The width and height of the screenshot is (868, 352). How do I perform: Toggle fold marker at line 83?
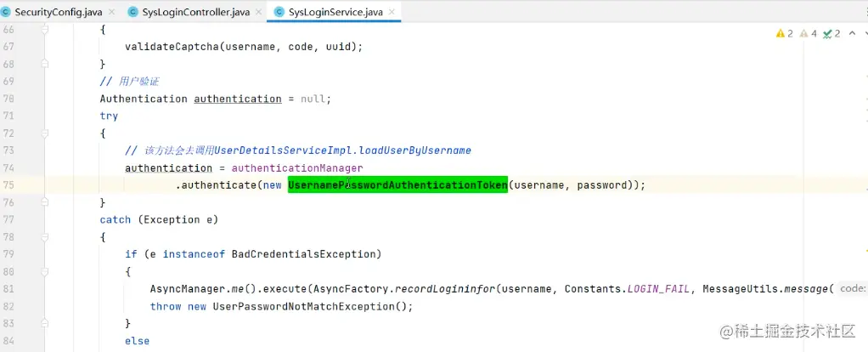[45, 323]
